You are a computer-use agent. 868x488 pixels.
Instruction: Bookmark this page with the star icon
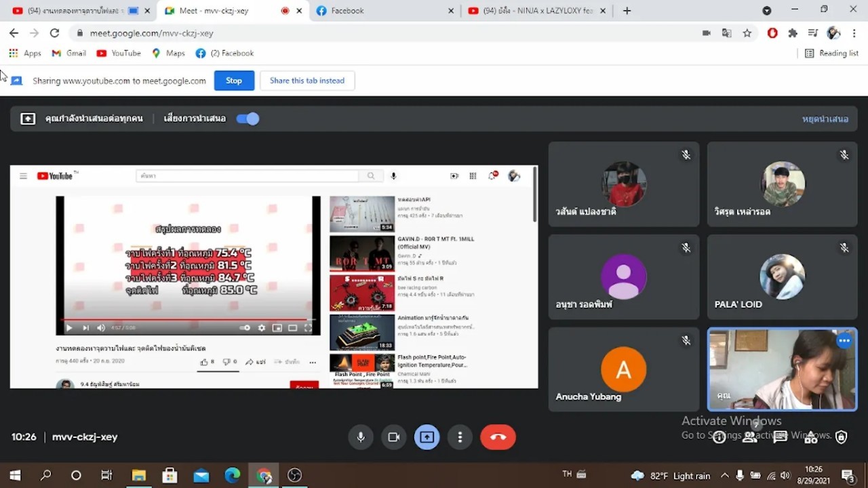coord(747,33)
